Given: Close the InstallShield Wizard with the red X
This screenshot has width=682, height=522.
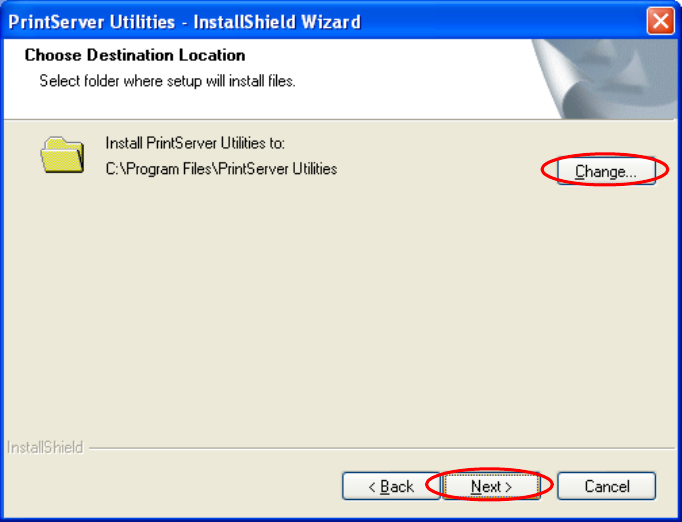Looking at the screenshot, I should pos(660,21).
